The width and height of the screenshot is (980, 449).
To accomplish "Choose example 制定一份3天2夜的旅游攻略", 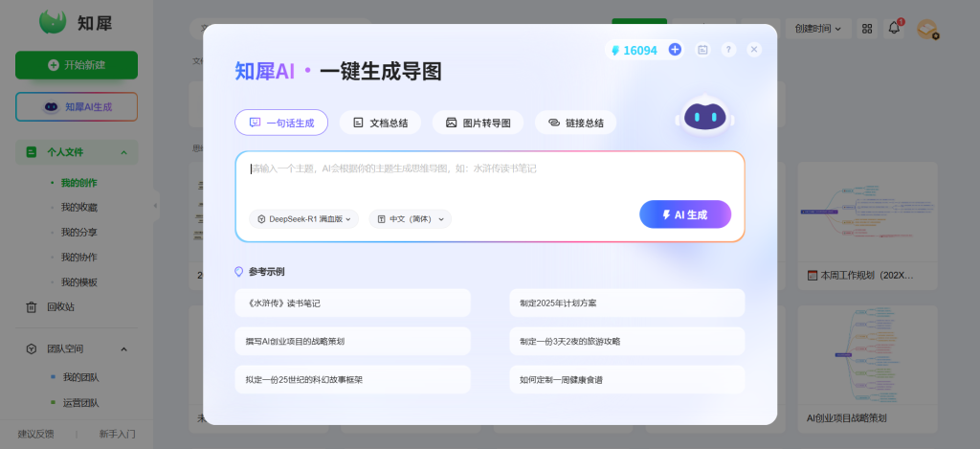I will 627,342.
